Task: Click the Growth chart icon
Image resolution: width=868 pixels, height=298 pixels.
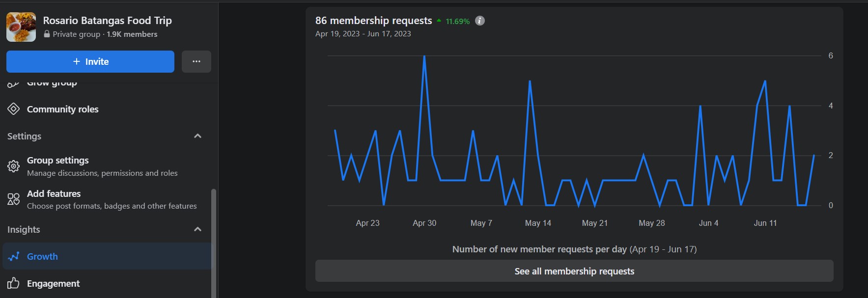Action: 14,256
